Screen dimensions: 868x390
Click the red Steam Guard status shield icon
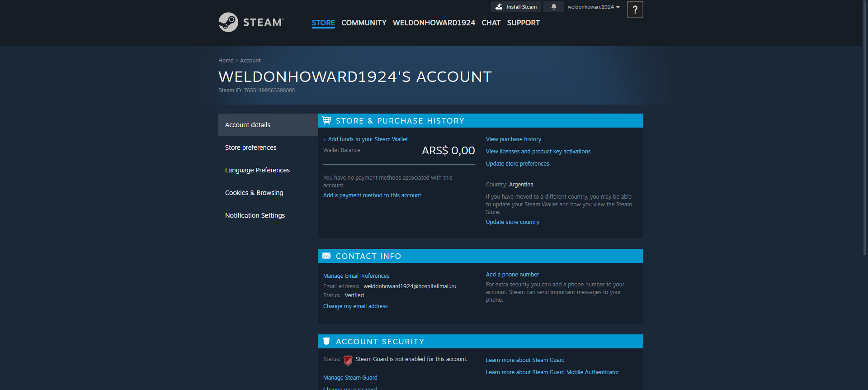(348, 360)
